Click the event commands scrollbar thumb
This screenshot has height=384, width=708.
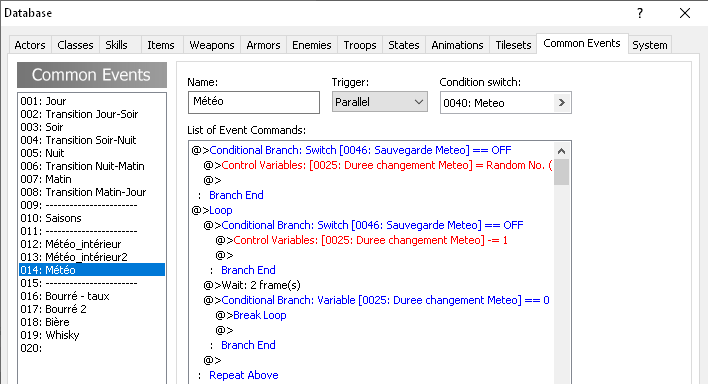pos(561,172)
